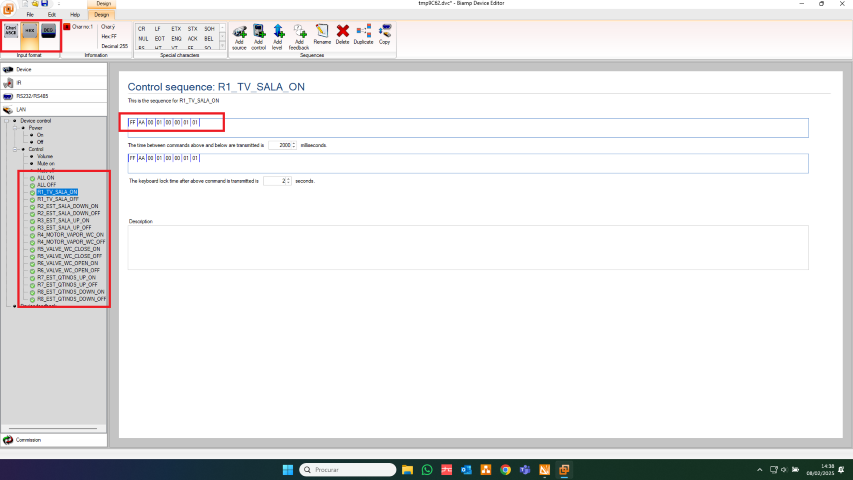Open the RS232/RS485 panel section
Image resolution: width=853 pixels, height=480 pixels.
31,96
